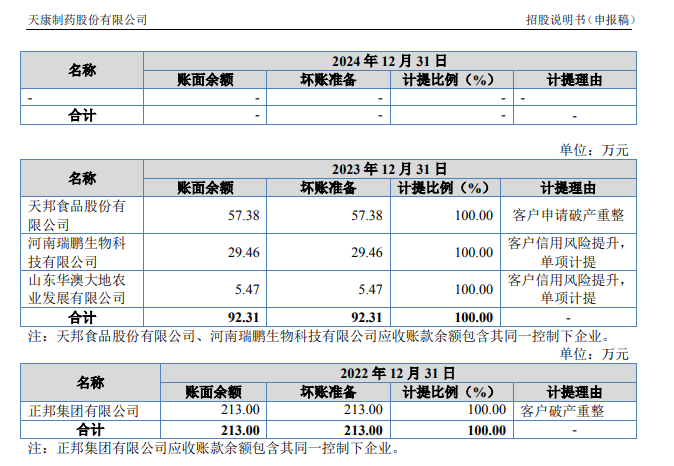This screenshot has height=466, width=674.
Task: Click 单位：万元 label above the 2023 table
Action: (x=594, y=150)
